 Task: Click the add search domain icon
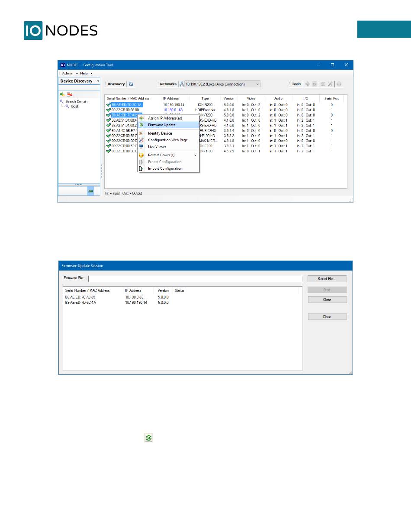point(62,94)
